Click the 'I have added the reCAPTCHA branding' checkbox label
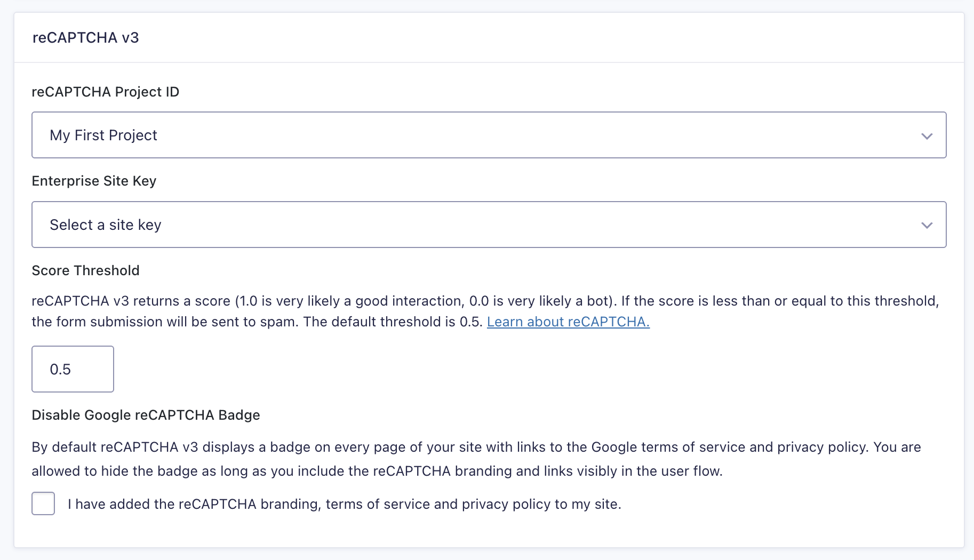974x560 pixels. pos(345,504)
